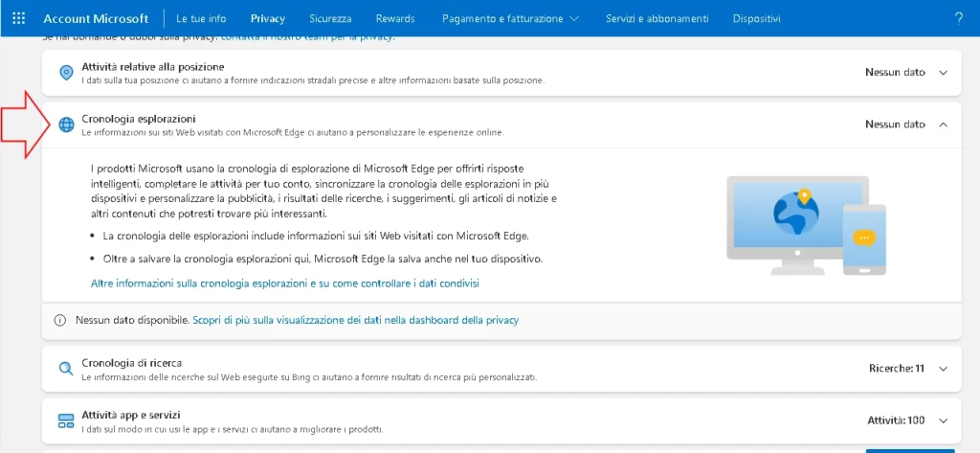Viewport: 980px width, 453px height.
Task: Click the icon beside Attività app e servizi
Action: pyautogui.click(x=66, y=420)
